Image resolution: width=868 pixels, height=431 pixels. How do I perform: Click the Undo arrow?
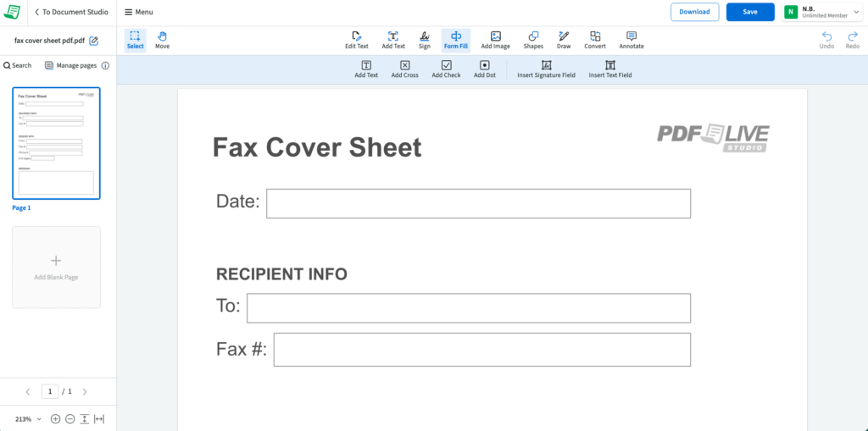(x=826, y=41)
